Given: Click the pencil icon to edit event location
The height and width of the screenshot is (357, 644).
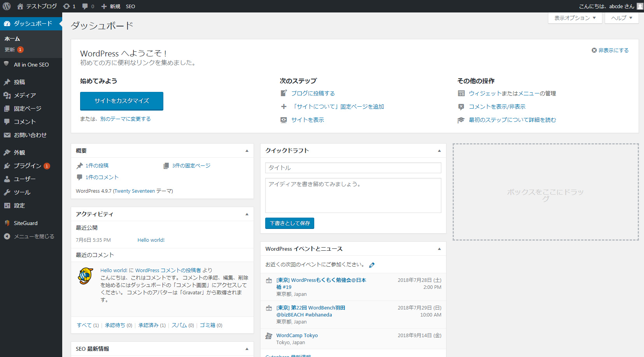Looking at the screenshot, I should 372,265.
